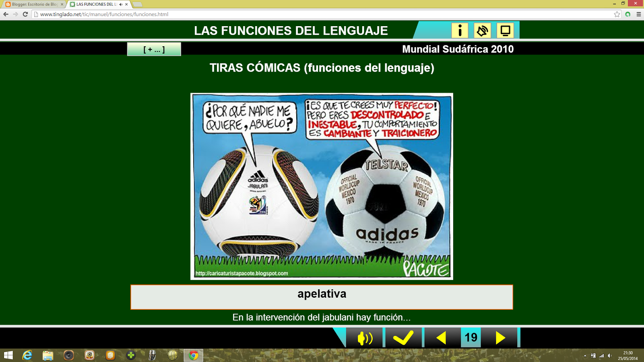Click the Jabulani comic strip image

322,186
